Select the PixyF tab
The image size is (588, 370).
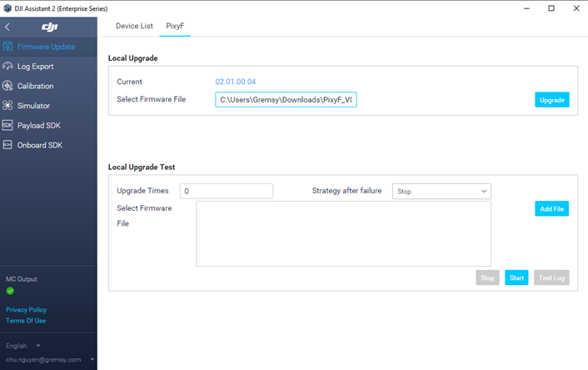[x=176, y=26]
